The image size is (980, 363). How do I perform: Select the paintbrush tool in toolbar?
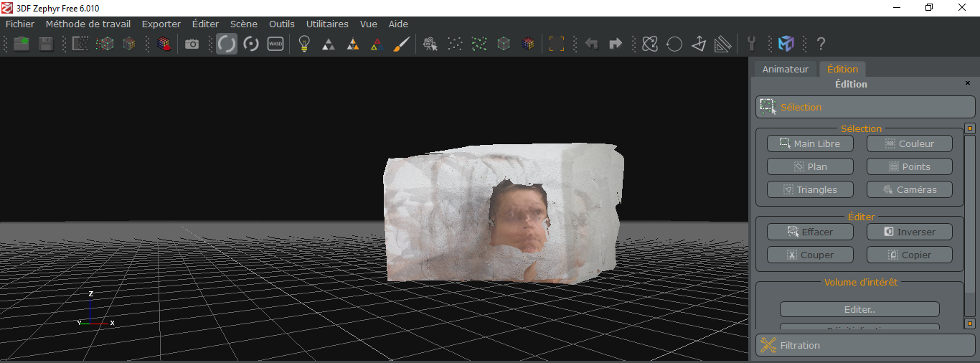tap(402, 44)
